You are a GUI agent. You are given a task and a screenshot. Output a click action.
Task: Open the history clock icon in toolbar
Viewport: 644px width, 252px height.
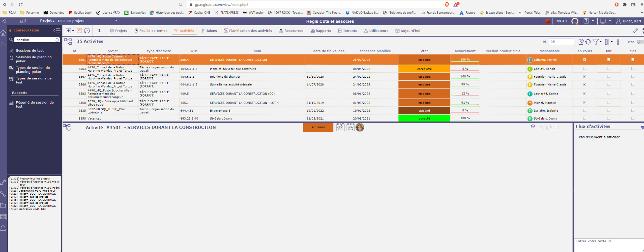click(x=87, y=30)
